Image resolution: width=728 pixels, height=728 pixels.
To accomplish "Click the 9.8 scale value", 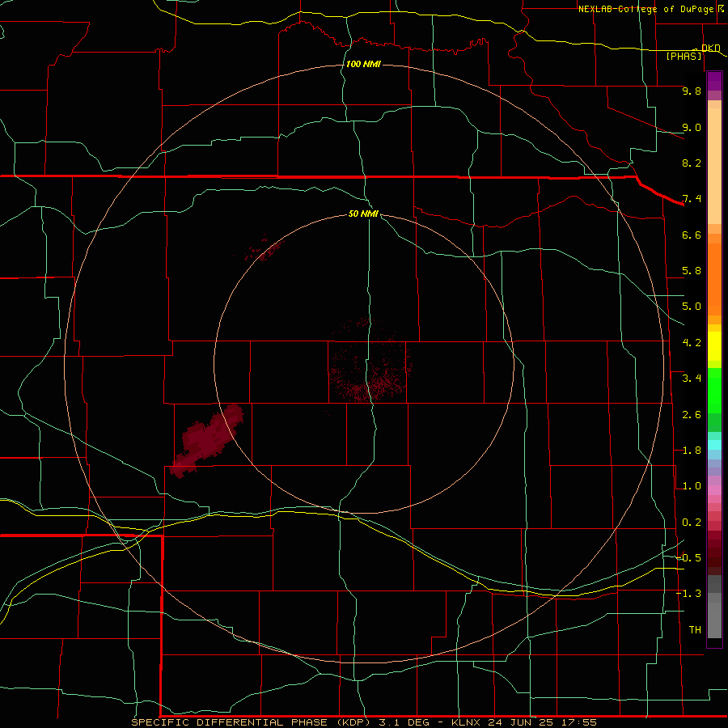I will click(692, 91).
